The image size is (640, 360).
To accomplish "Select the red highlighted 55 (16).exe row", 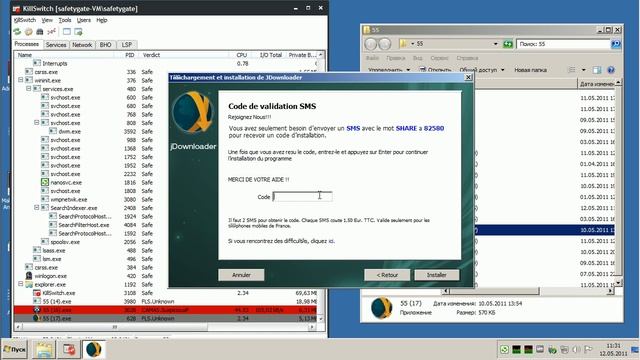I will tap(165, 310).
